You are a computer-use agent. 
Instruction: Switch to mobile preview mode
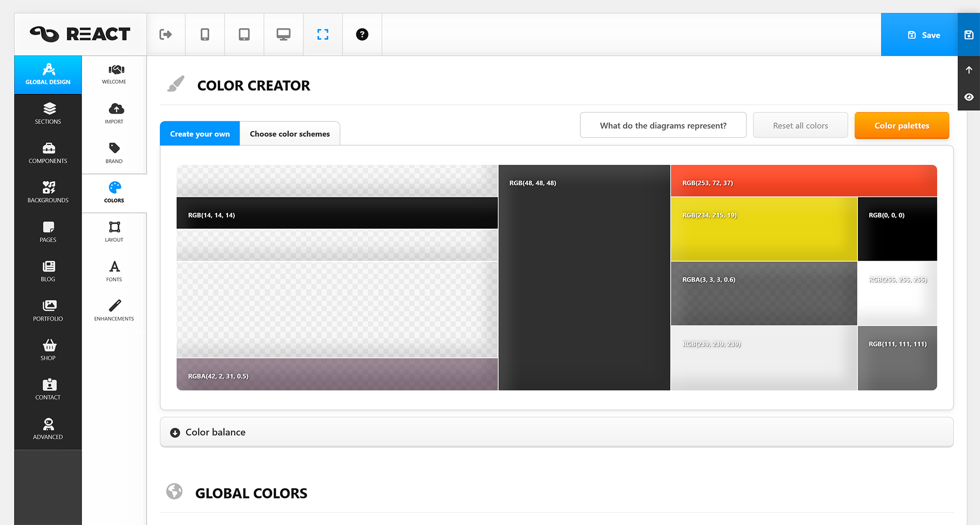click(x=204, y=34)
